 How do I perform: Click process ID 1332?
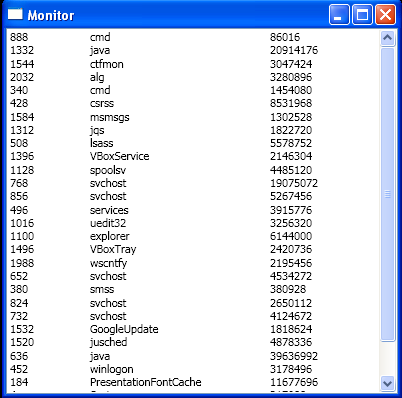point(22,50)
